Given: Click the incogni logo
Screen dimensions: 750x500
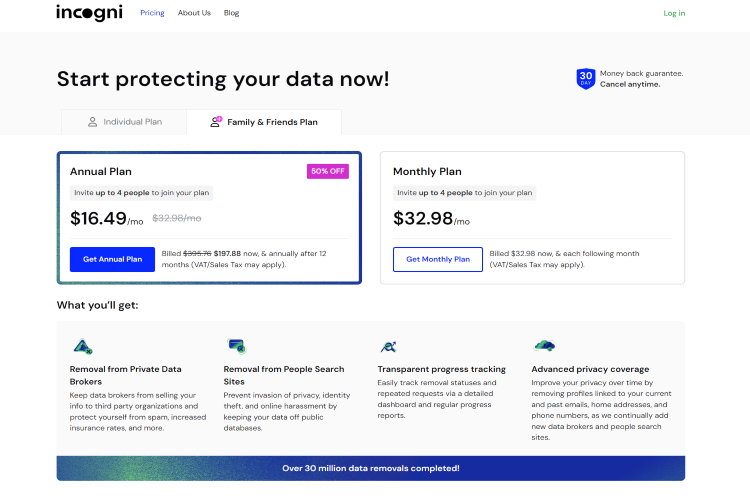Looking at the screenshot, I should pyautogui.click(x=89, y=13).
